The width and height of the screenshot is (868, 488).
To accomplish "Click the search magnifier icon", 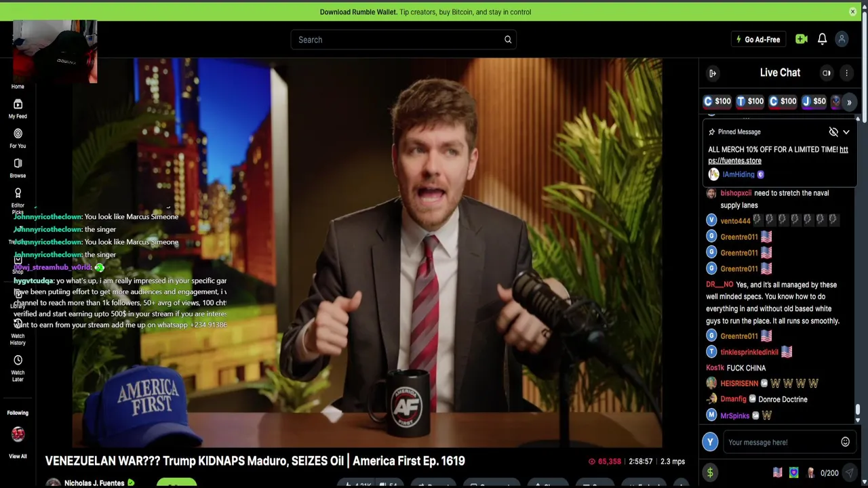I will point(507,39).
